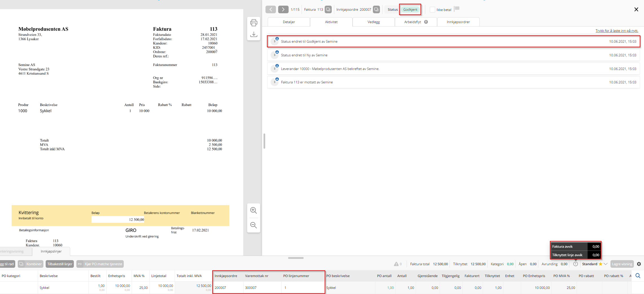This screenshot has height=294, width=644.
Task: Zoom out of the invoice preview
Action: (x=253, y=225)
